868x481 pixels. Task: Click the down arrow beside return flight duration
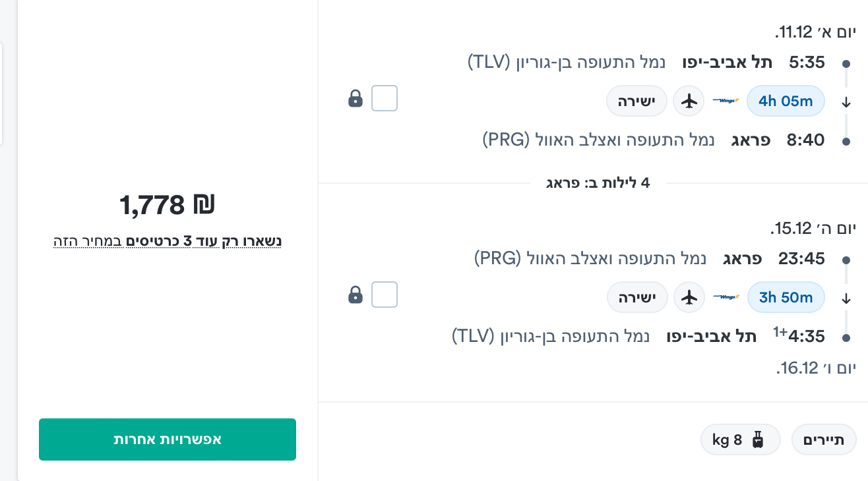coord(847,298)
